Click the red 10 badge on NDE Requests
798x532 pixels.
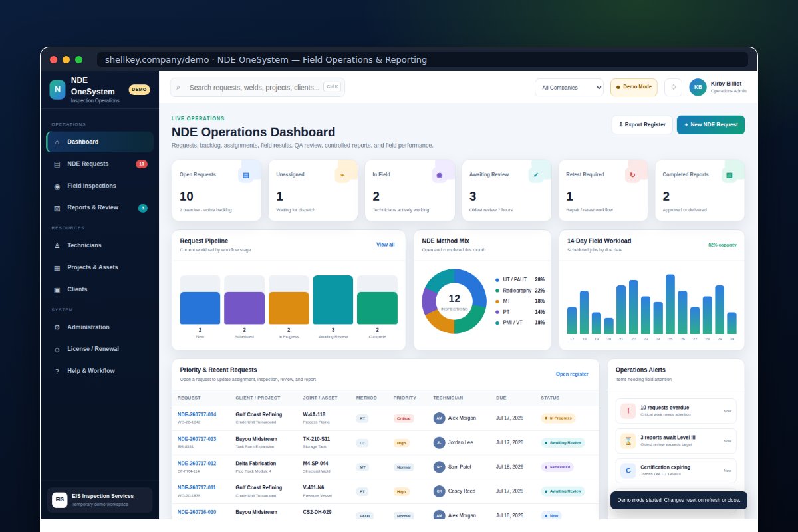[x=142, y=164]
